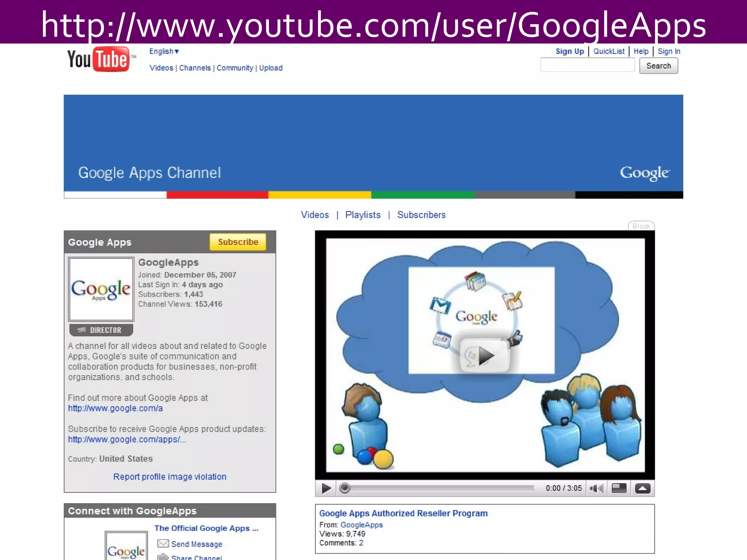Open the http://www.google.com/a link

pos(115,408)
